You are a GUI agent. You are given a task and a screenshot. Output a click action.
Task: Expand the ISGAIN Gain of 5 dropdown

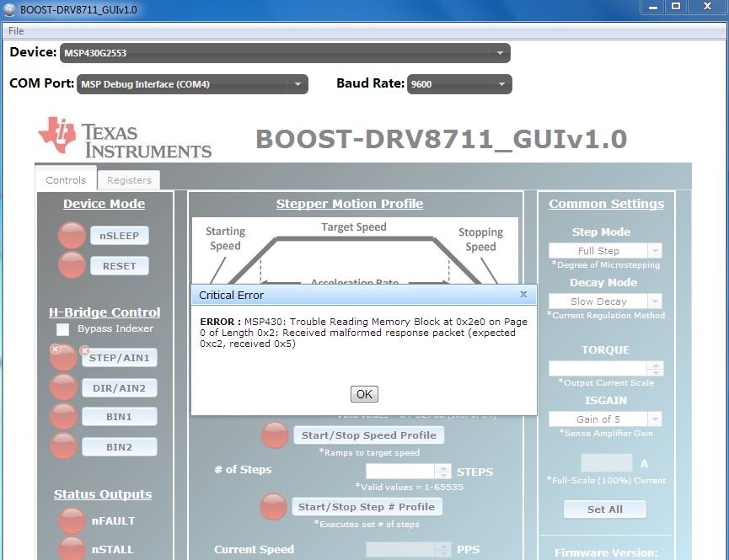(605, 419)
